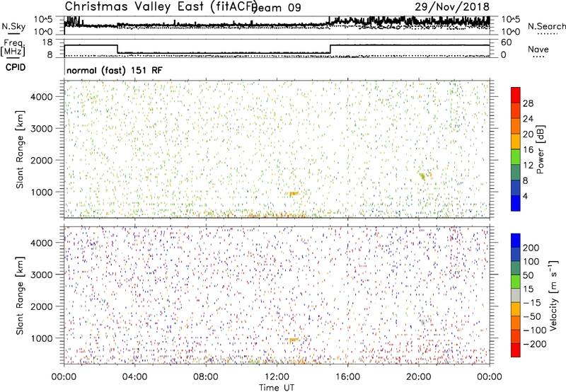Viewport: 566px width, 392px height.
Task: Click the 'N.Sky' axis label
Action: pyautogui.click(x=13, y=26)
